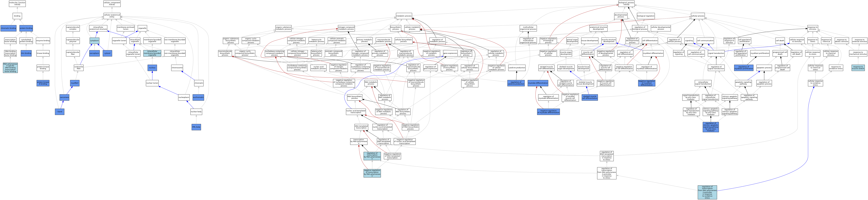Select the intracellular signal transduction node
Image resolution: width=868 pixels, height=200 pixels.
click(703, 83)
